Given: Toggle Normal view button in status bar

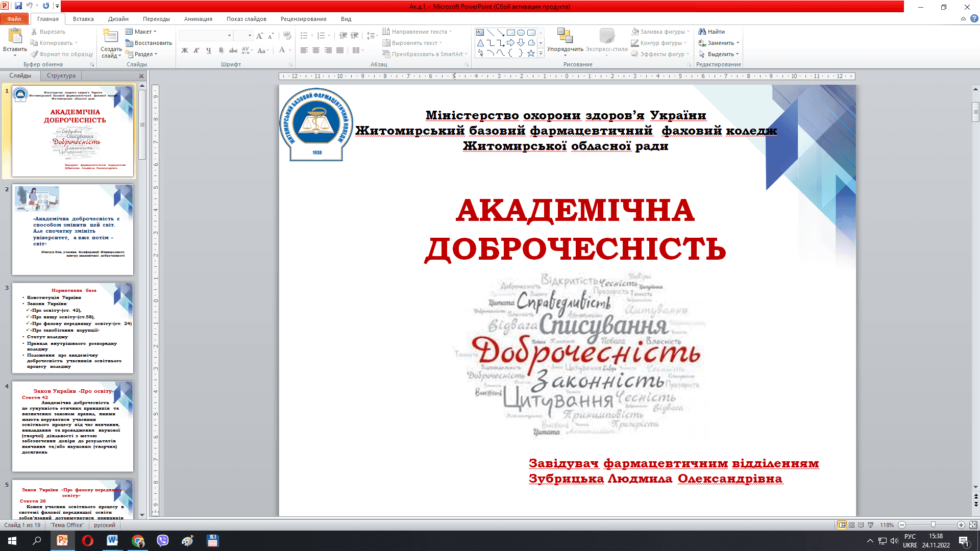Looking at the screenshot, I should [842, 525].
